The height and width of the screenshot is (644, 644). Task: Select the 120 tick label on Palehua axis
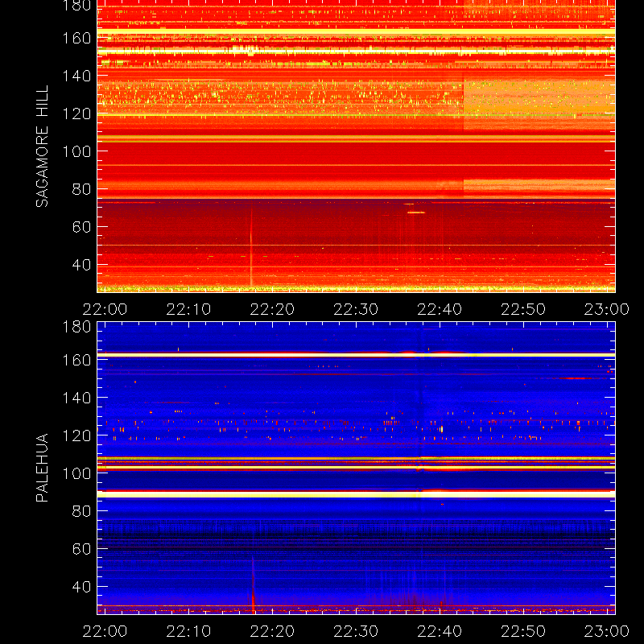[x=76, y=436]
